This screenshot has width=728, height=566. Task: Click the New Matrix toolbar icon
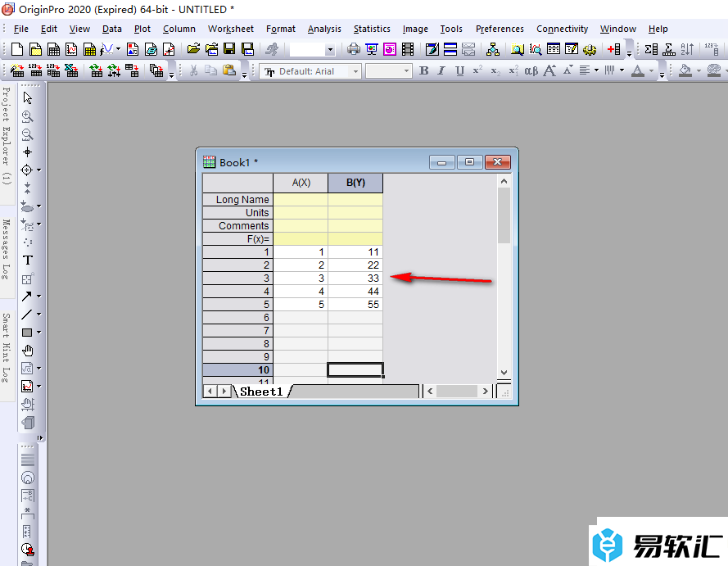pos(89,49)
